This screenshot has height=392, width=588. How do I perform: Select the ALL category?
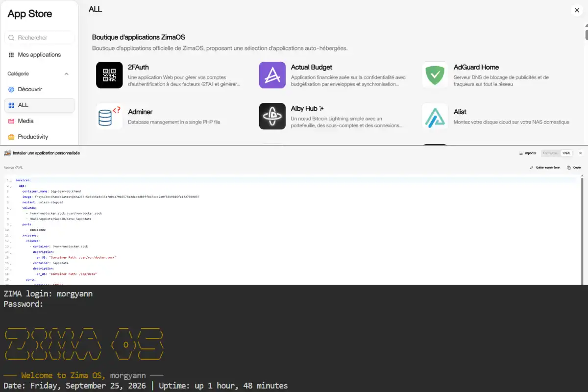(39, 105)
